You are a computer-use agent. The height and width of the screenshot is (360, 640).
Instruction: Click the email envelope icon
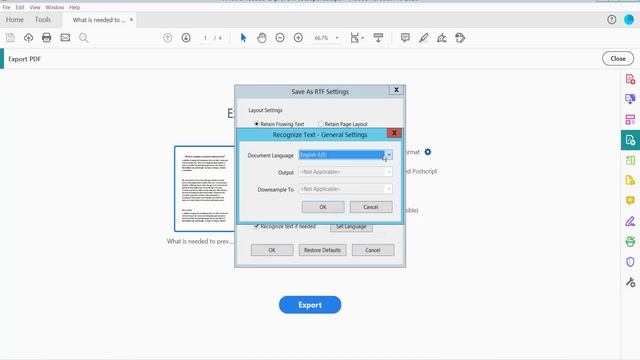65,38
